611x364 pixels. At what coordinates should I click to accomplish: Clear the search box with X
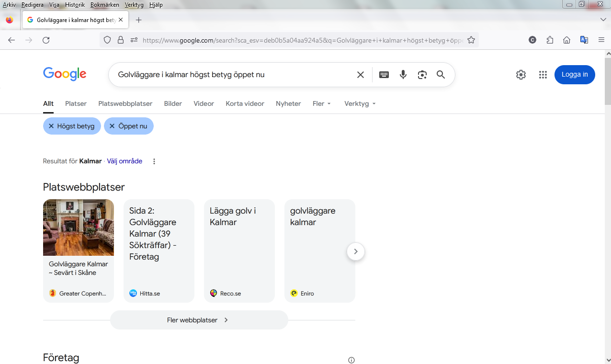click(361, 75)
